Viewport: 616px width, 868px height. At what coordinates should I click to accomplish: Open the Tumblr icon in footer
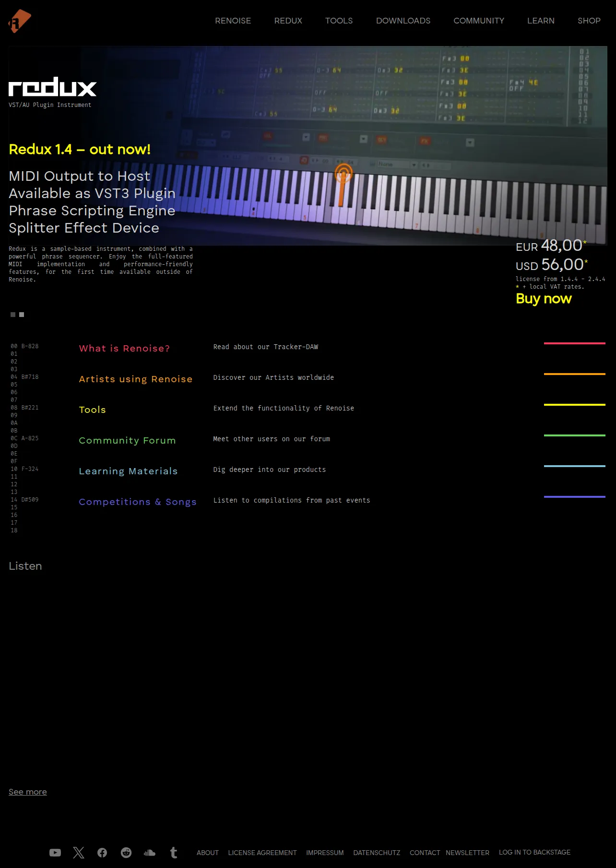click(x=174, y=853)
